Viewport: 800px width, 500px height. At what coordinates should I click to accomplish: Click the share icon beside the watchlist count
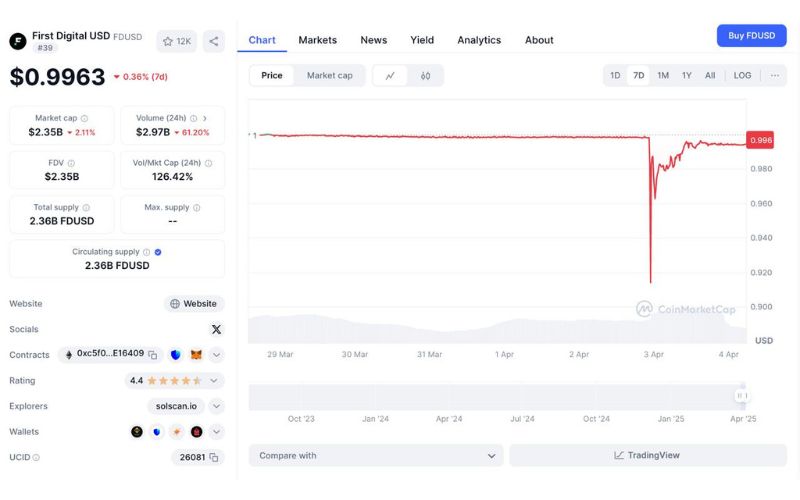point(214,41)
